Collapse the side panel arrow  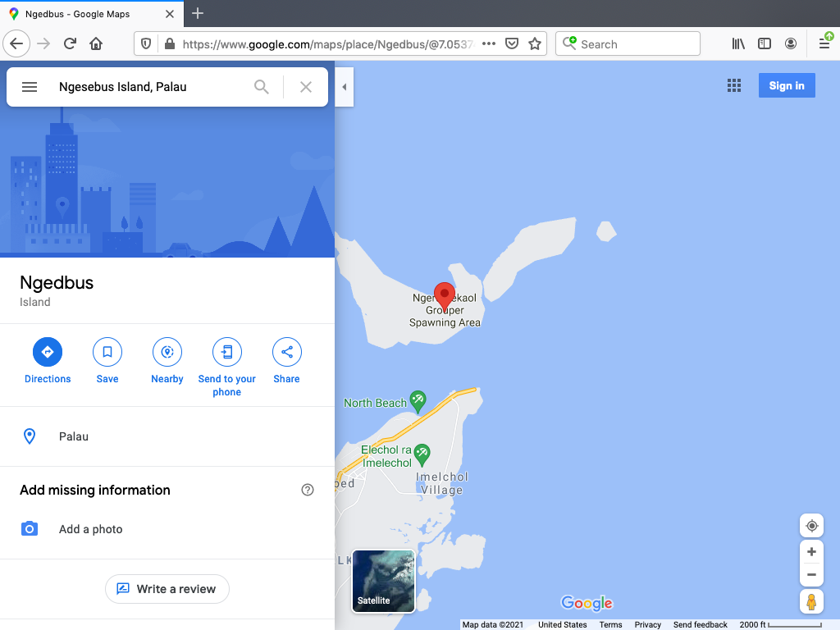pyautogui.click(x=345, y=87)
